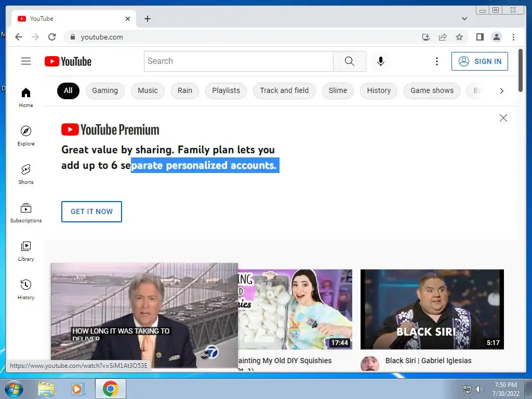Open a new tab
Viewport: 532px width, 399px height.
pos(147,19)
